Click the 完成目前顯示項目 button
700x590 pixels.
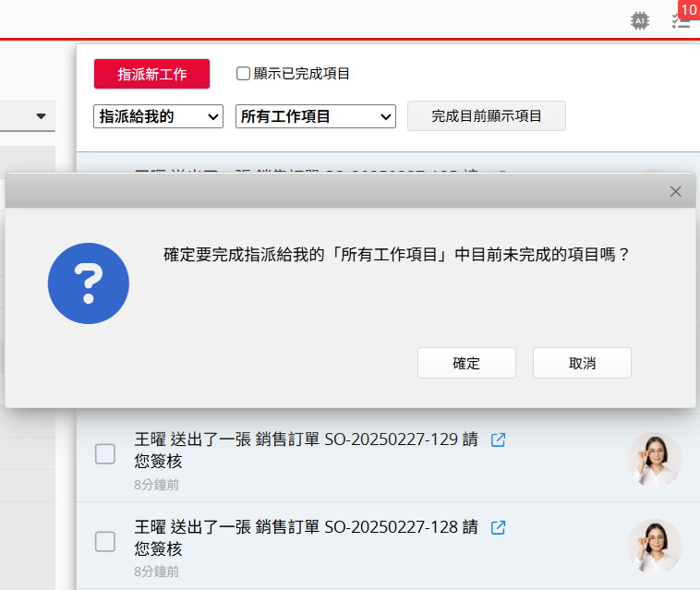(x=486, y=116)
